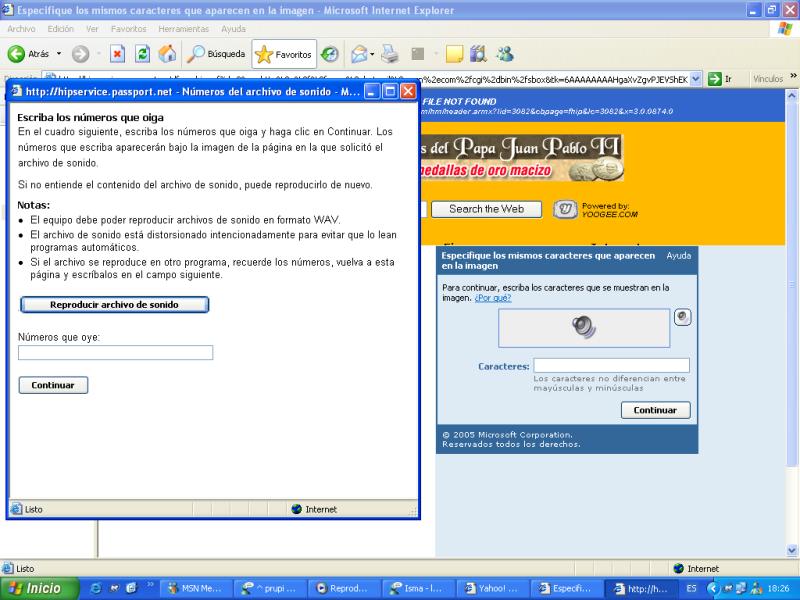The height and width of the screenshot is (600, 800).
Task: Switch to the Reprod... taskbar window
Action: click(344, 588)
